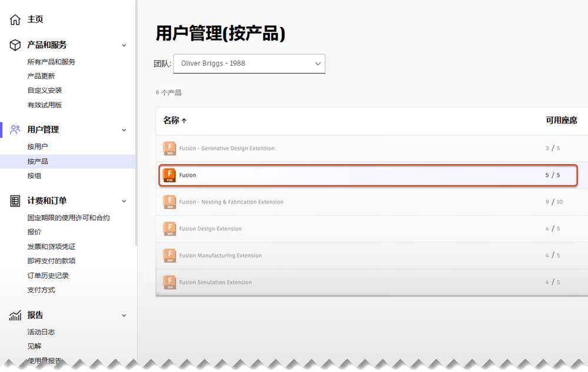
Task: Open the Fusion product name
Action: click(x=188, y=175)
